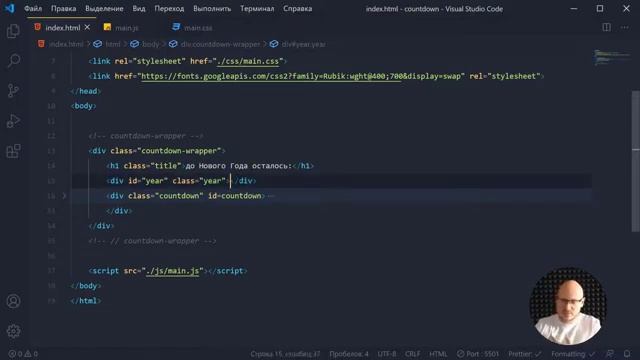
Task: Expand the folded countdown div on line 16
Action: [64, 196]
